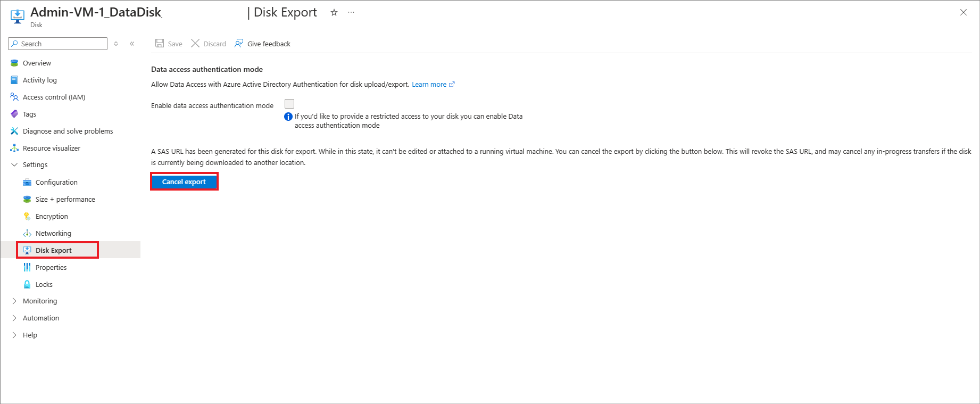Viewport: 980px width, 404px height.
Task: Open the Activity log icon
Action: coord(14,80)
